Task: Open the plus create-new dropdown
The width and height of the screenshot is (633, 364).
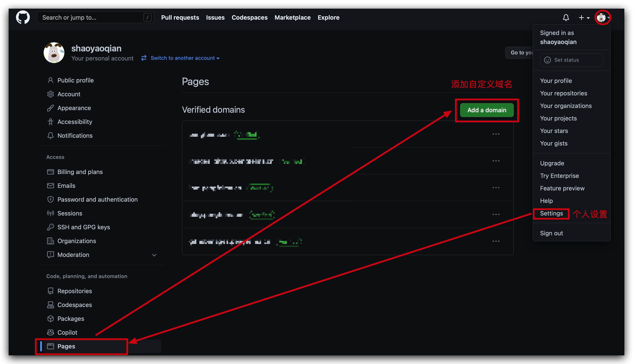Action: point(584,17)
